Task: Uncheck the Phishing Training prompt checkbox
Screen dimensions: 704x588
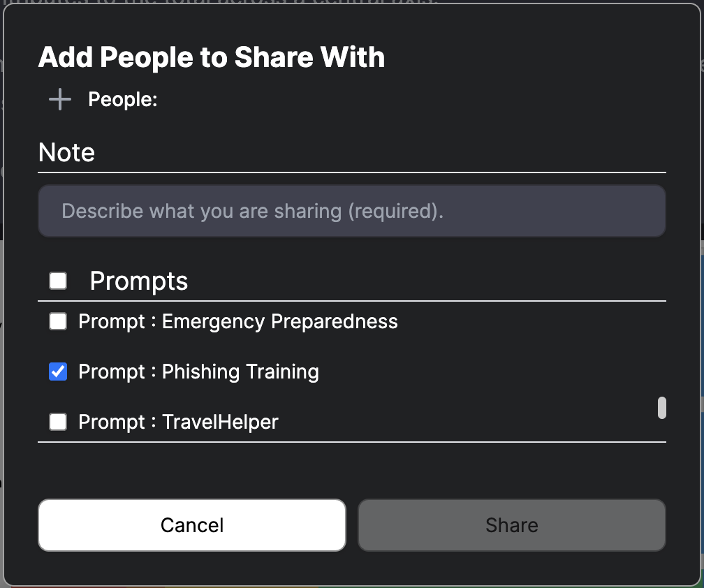Action: pos(58,372)
